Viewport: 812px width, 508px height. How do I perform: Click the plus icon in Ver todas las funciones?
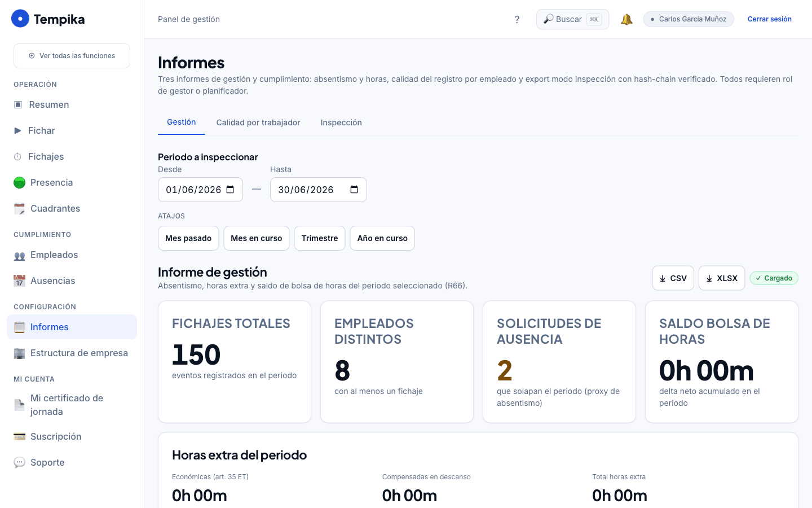pos(32,56)
